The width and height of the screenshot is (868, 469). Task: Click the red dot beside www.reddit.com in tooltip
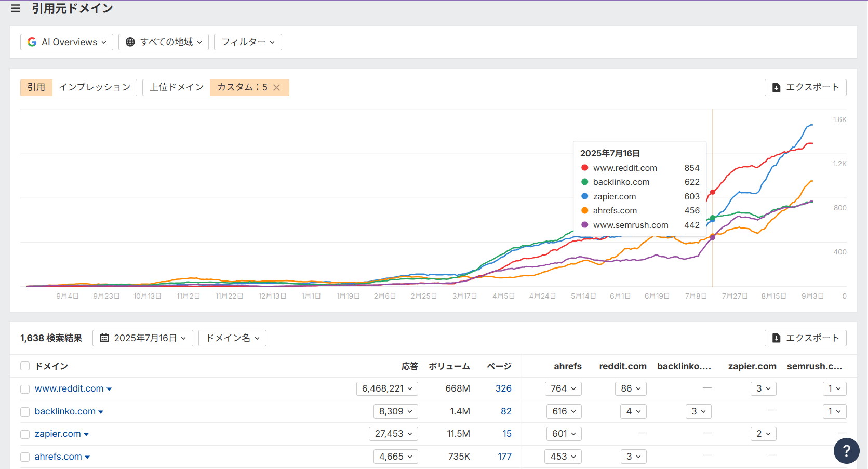[x=585, y=168]
